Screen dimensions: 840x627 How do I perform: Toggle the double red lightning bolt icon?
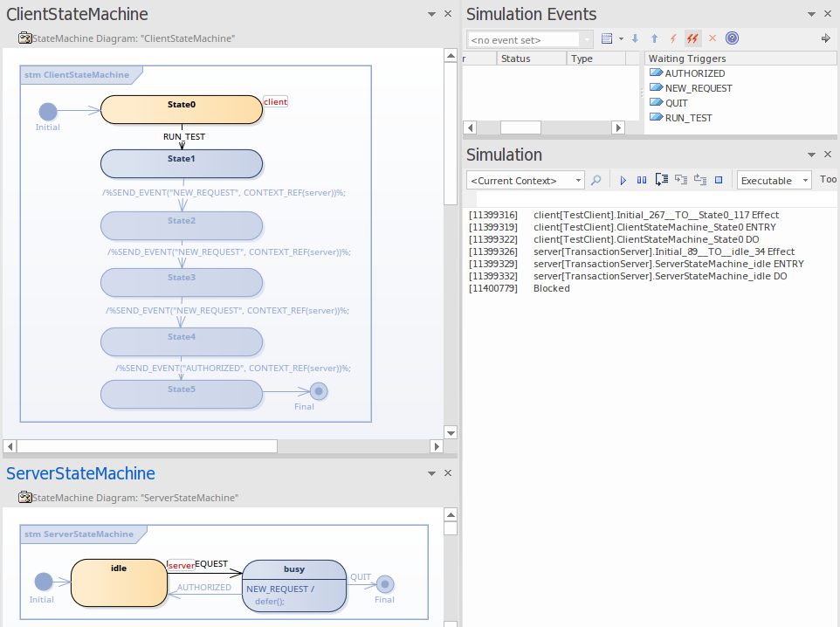[x=692, y=39]
